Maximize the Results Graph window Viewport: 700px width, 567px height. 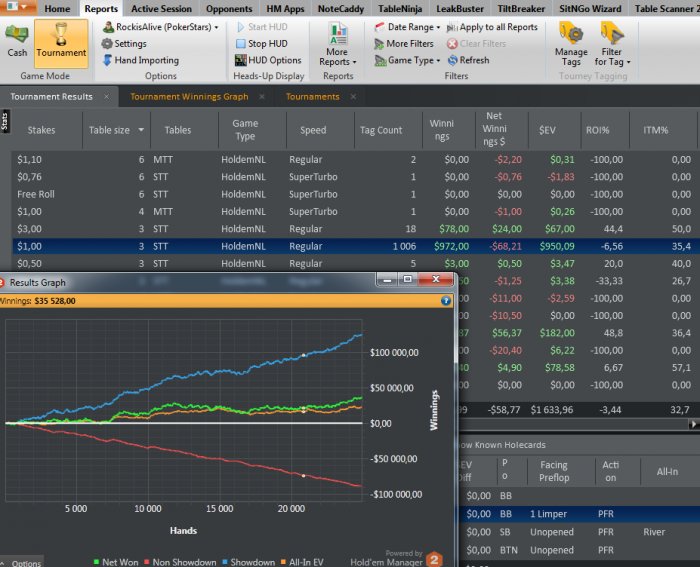tap(408, 279)
